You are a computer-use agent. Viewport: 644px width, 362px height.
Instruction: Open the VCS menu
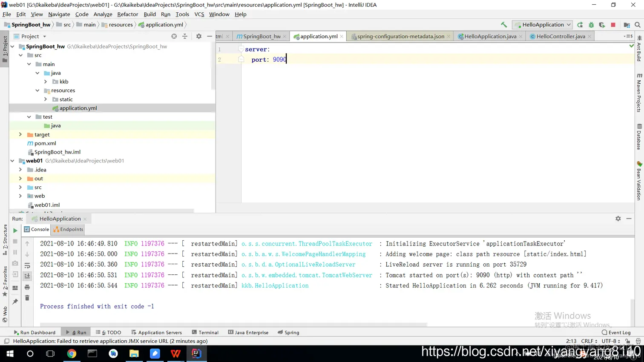199,14
